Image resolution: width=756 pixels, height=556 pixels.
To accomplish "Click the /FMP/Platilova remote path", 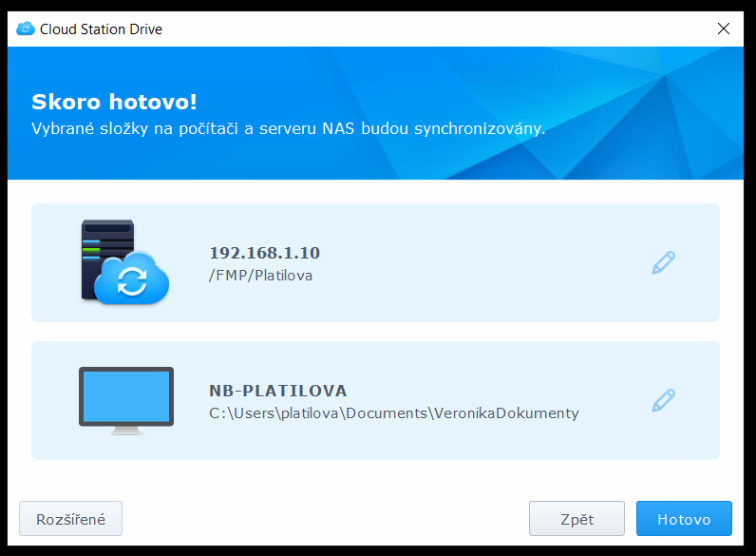I will tap(260, 276).
